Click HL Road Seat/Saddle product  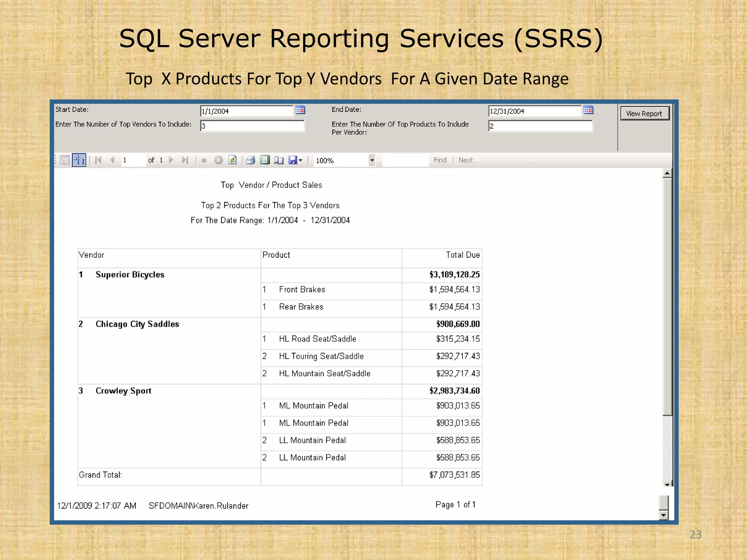coord(318,339)
